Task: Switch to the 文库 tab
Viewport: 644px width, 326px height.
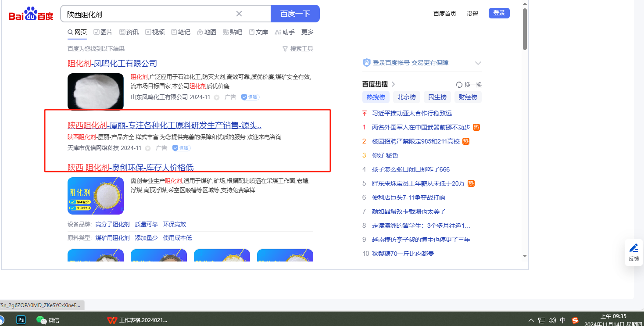Action: click(258, 32)
